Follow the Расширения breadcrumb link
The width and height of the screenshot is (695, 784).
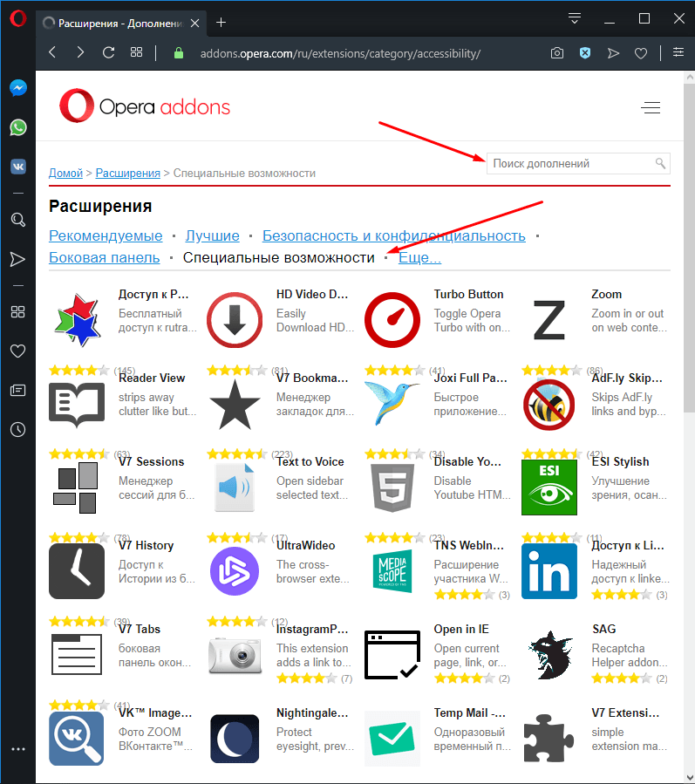click(128, 173)
